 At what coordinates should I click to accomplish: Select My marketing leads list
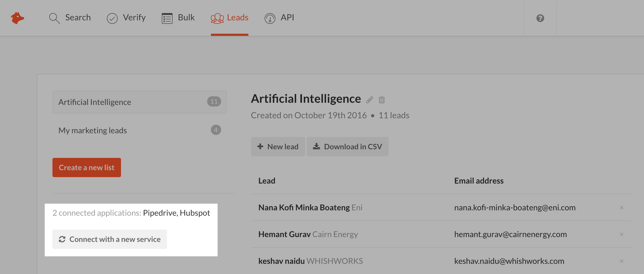tap(140, 130)
